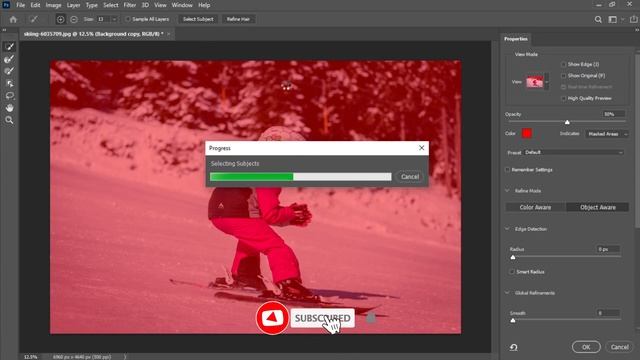Click the Opacity slider handle
Image resolution: width=640 pixels, height=360 pixels.
click(567, 122)
